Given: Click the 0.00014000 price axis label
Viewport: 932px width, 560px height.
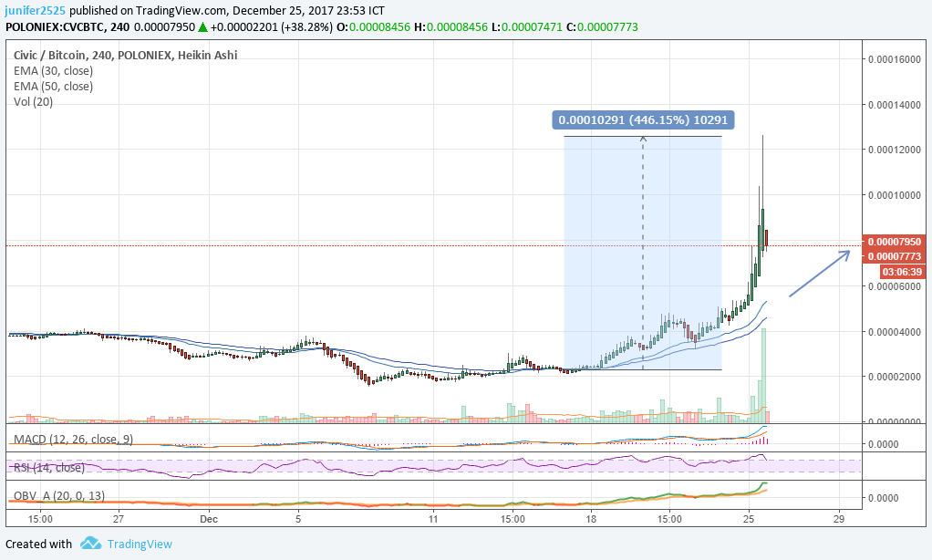Looking at the screenshot, I should pyautogui.click(x=894, y=105).
